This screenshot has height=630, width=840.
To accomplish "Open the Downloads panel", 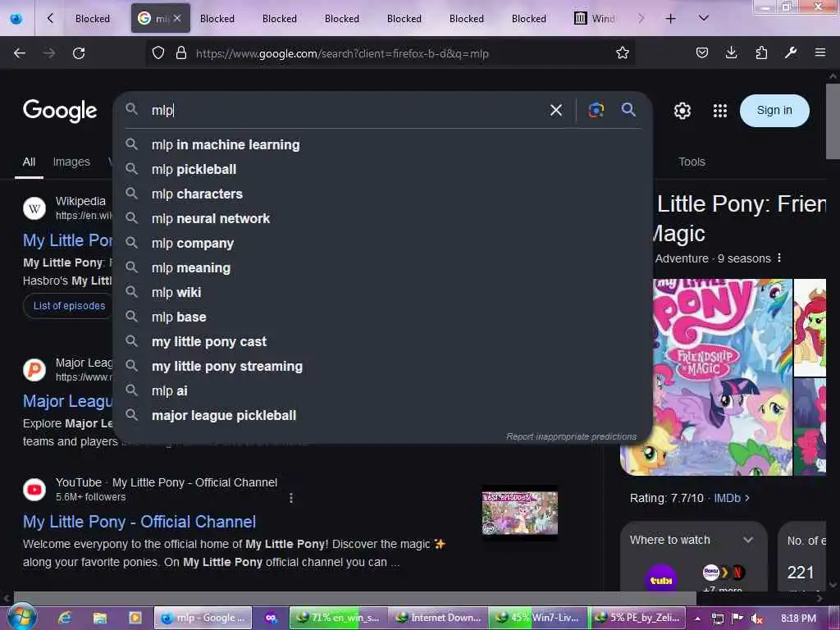I will (731, 52).
